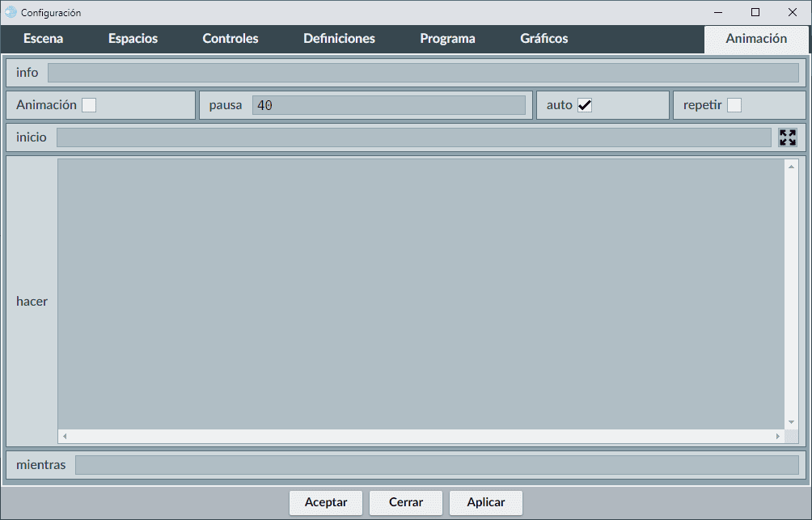The height and width of the screenshot is (520, 812).
Task: Focus the pausa value field
Action: pos(388,105)
